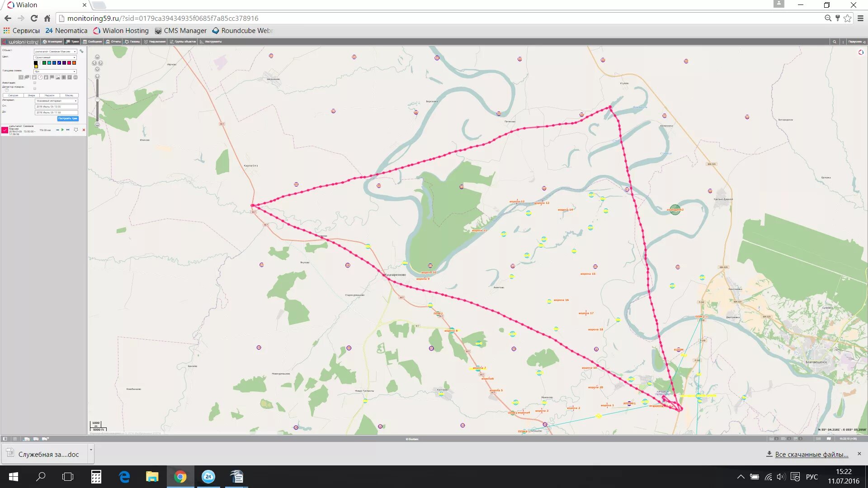Toggle the pink track visibility checkbox
The image size is (868, 488).
(x=5, y=130)
